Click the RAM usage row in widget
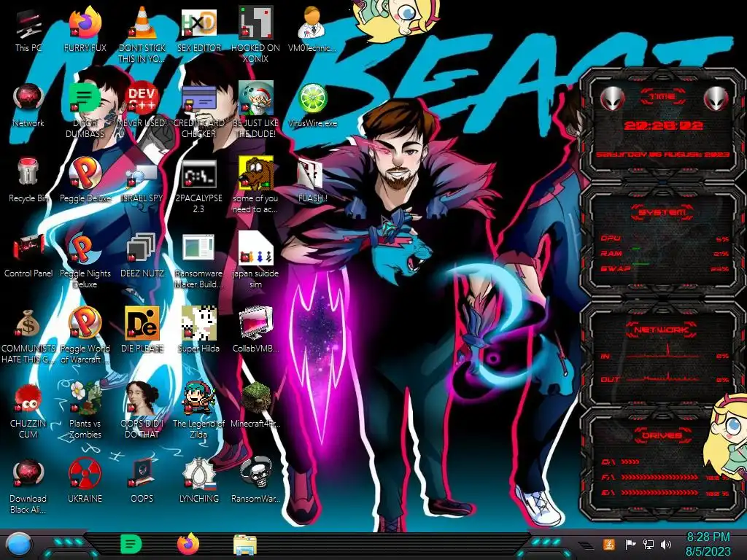The height and width of the screenshot is (560, 747). pyautogui.click(x=664, y=253)
